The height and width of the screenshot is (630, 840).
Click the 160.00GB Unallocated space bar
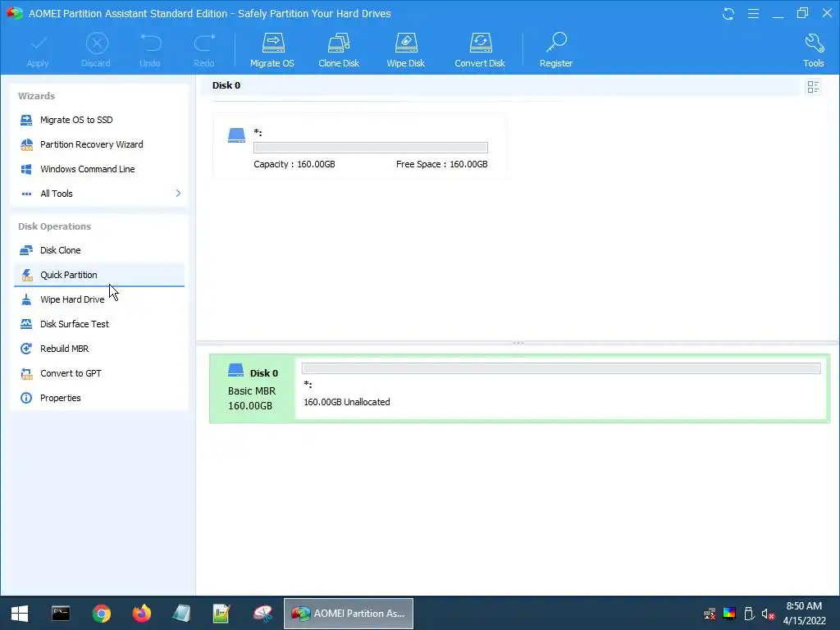(561, 368)
